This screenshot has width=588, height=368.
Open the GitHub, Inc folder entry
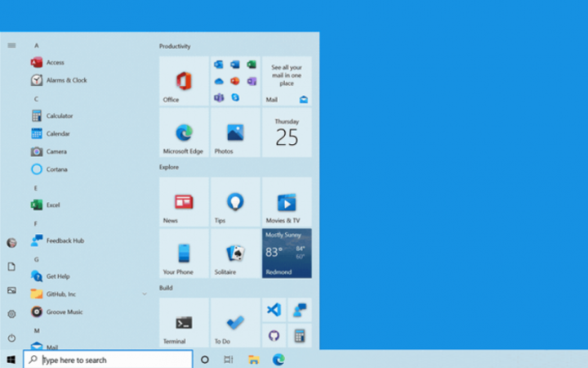(x=88, y=294)
